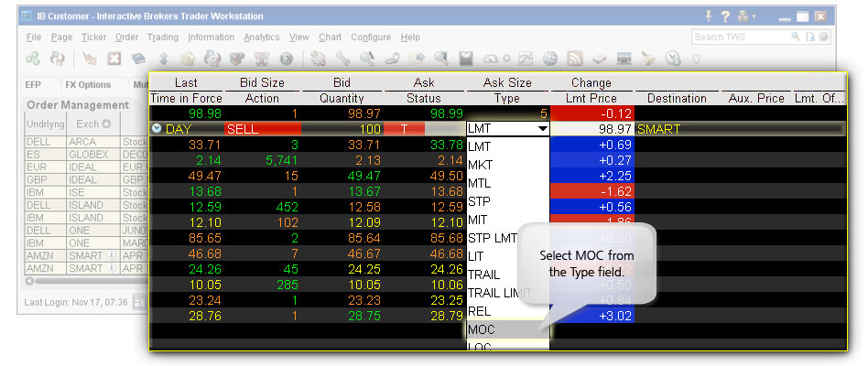Click the clock-circle arrows toolbar icon
The image size is (868, 366).
coord(212,58)
